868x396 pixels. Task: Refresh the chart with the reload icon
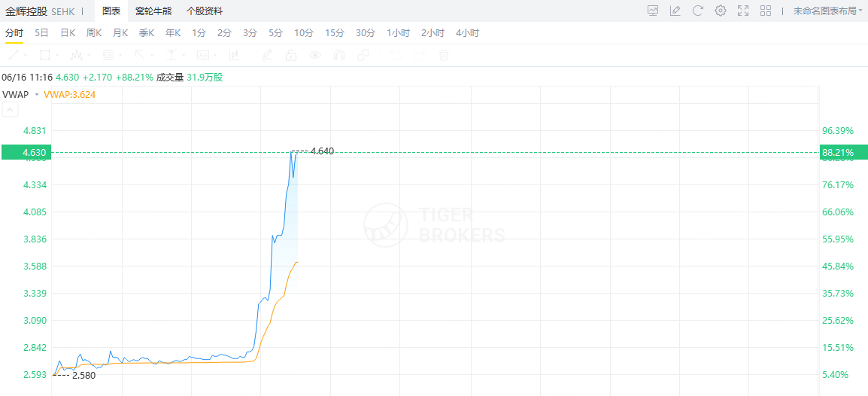(x=697, y=11)
